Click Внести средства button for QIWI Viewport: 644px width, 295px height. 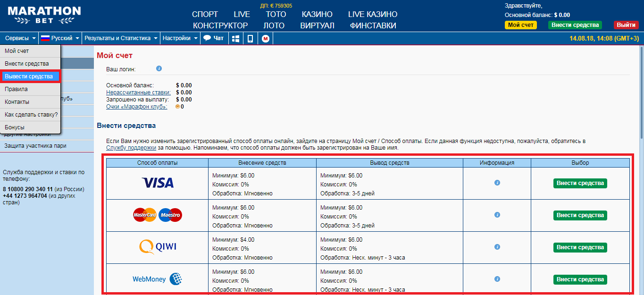pyautogui.click(x=580, y=247)
